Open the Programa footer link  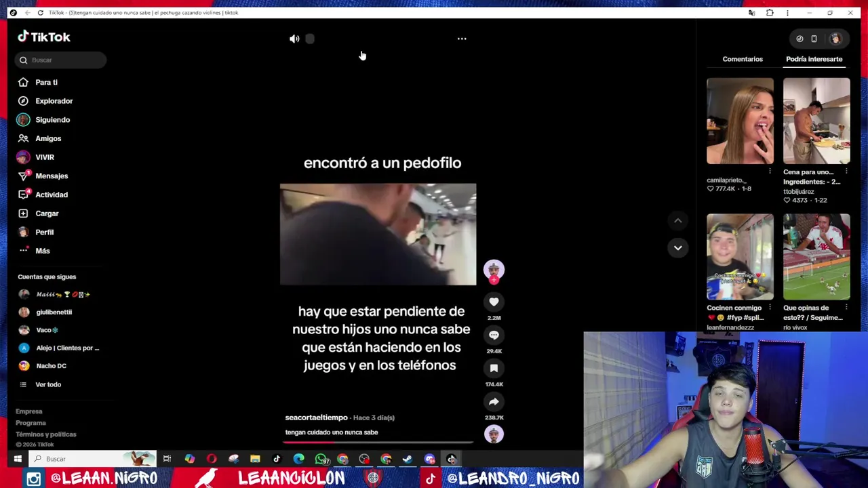(x=31, y=423)
